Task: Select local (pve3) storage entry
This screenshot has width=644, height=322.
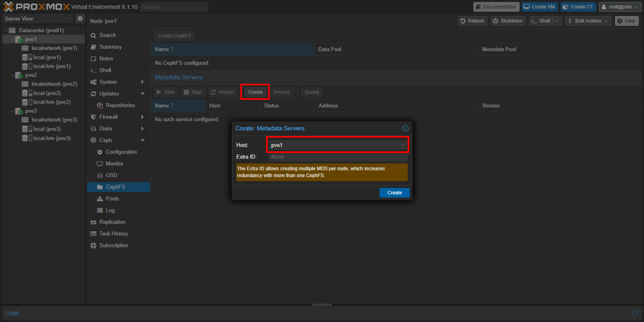Action: click(47, 129)
